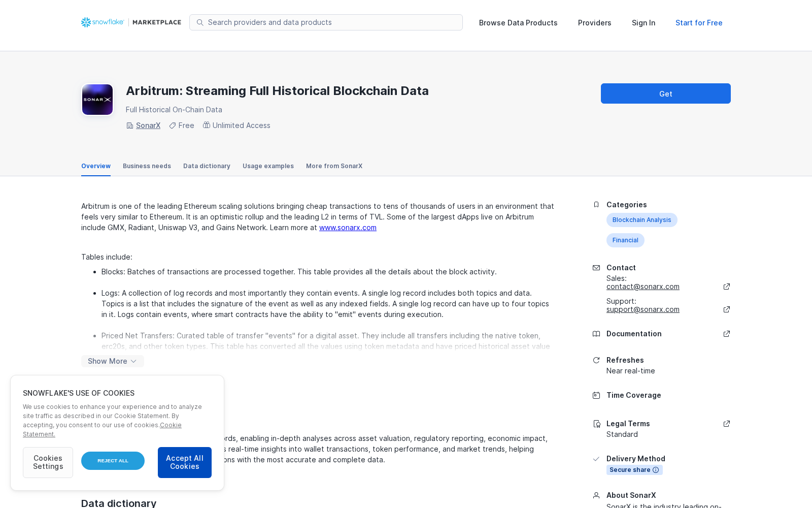
Task: Click the Refreshes circular arrow icon
Action: click(596, 360)
